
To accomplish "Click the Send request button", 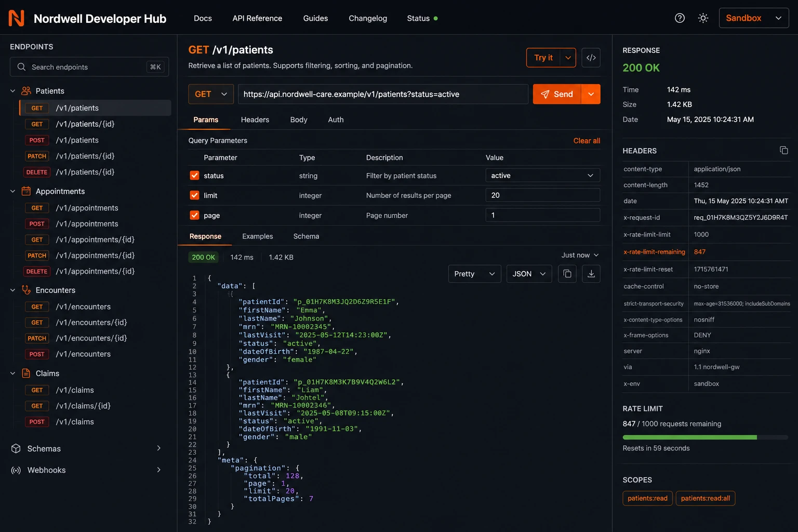I will 557,94.
